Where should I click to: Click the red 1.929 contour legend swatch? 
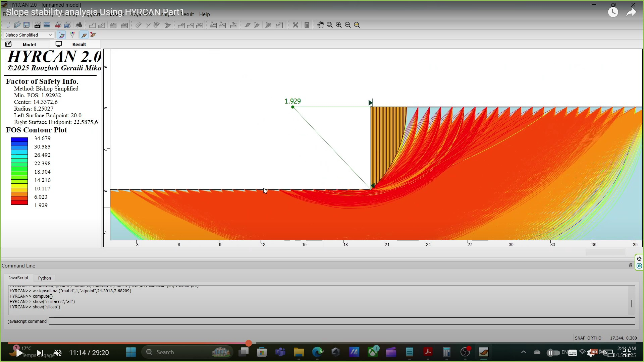pos(19,202)
